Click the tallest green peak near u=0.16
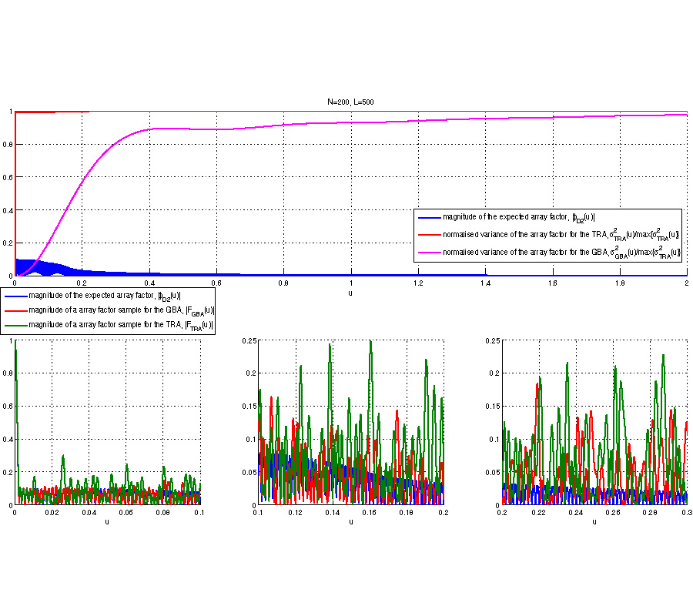The image size is (693, 616). pos(370,341)
